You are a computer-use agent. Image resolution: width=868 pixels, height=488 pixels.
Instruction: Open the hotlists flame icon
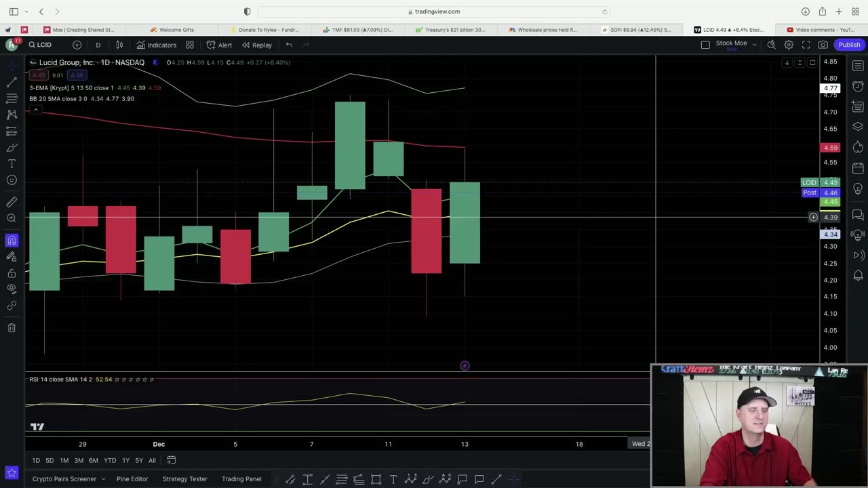858,147
